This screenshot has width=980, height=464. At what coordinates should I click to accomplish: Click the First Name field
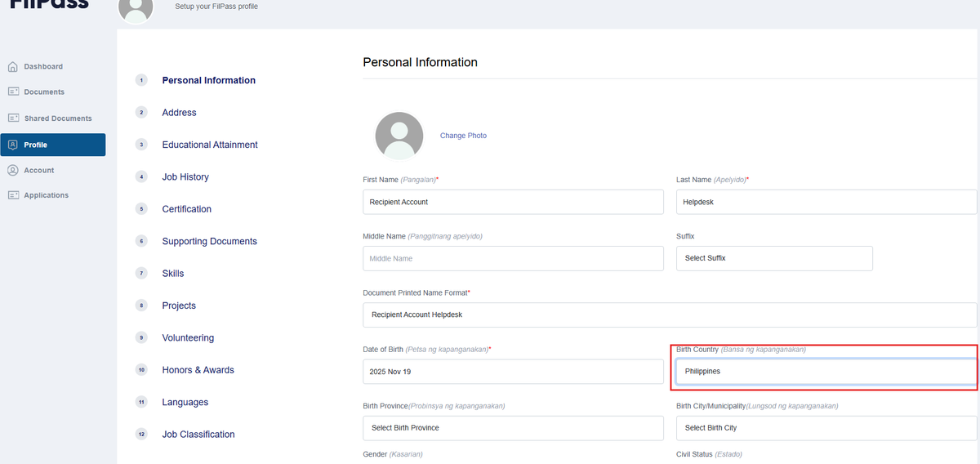513,202
